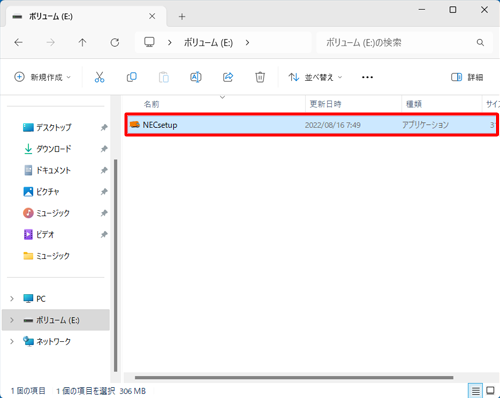Open the three-dot more options menu
The width and height of the screenshot is (500, 398).
tap(367, 77)
